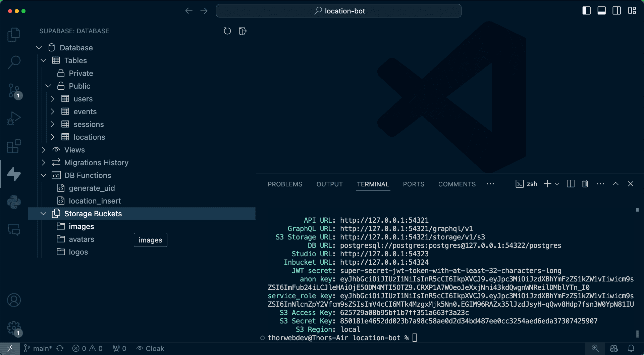The image size is (644, 355).
Task: Toggle the secondary sidebar
Action: point(617,10)
